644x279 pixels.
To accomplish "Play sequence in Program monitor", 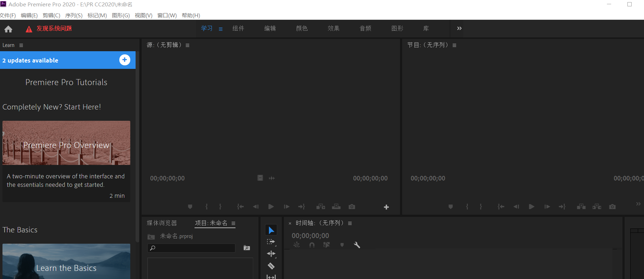I will point(531,207).
